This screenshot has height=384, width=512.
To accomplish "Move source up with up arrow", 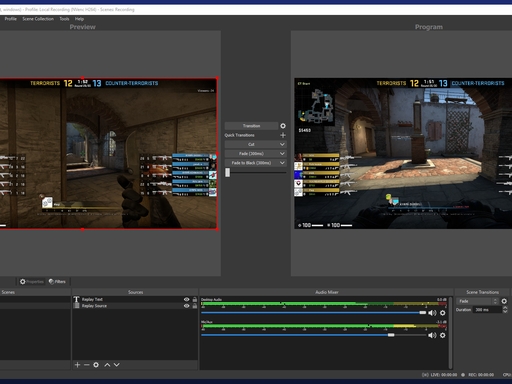I will [x=107, y=365].
